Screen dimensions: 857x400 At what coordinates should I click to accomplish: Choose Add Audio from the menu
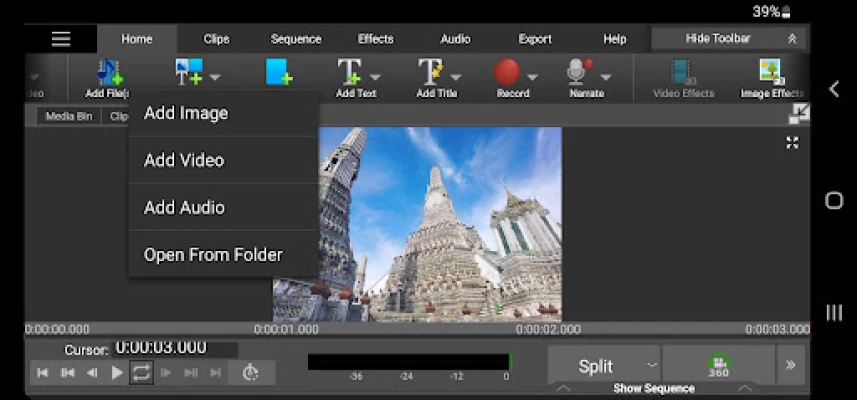[224, 207]
